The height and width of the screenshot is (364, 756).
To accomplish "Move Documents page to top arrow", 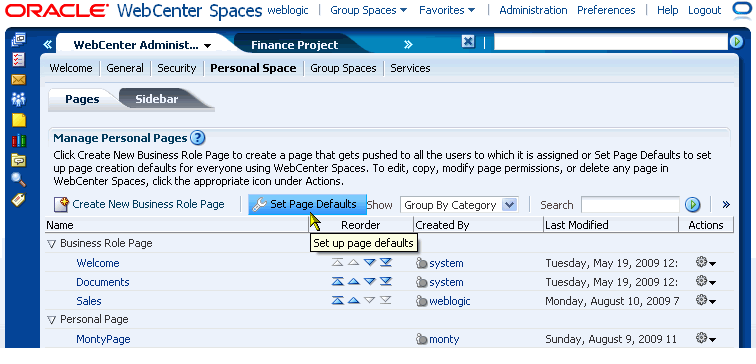I will coord(338,282).
